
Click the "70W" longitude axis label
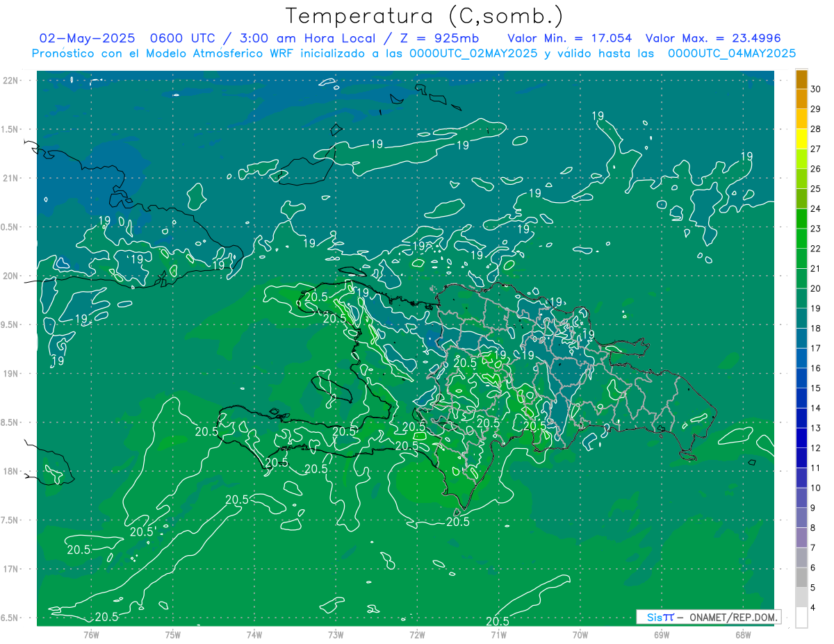coord(580,634)
